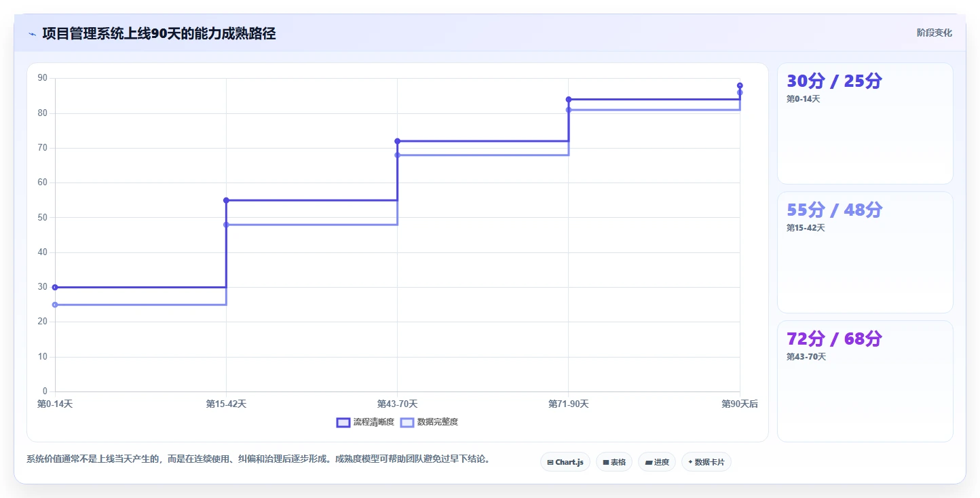
Task: Click the 数据完整度 data point at 第15-42天
Action: click(x=226, y=225)
